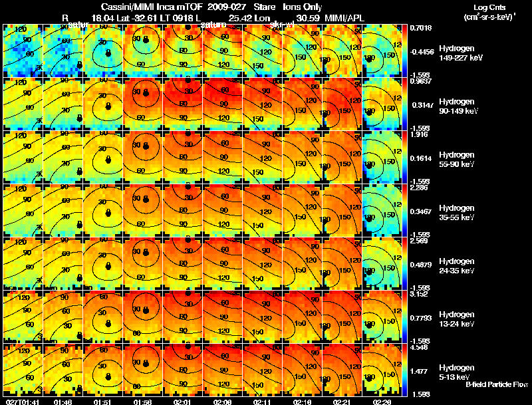Click the colorbar maximum value '2.286'
The image size is (532, 405).
point(419,188)
